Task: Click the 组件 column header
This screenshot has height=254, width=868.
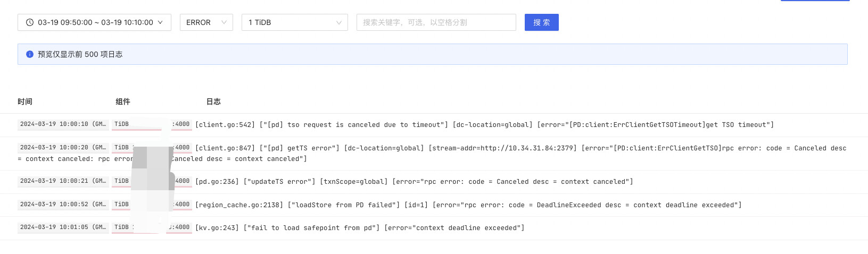Action: click(x=123, y=101)
